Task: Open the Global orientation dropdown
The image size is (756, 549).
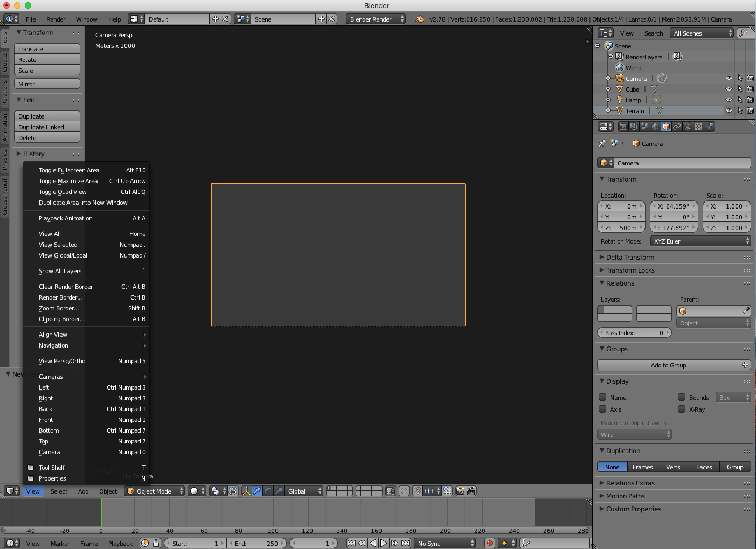Action: pyautogui.click(x=304, y=491)
